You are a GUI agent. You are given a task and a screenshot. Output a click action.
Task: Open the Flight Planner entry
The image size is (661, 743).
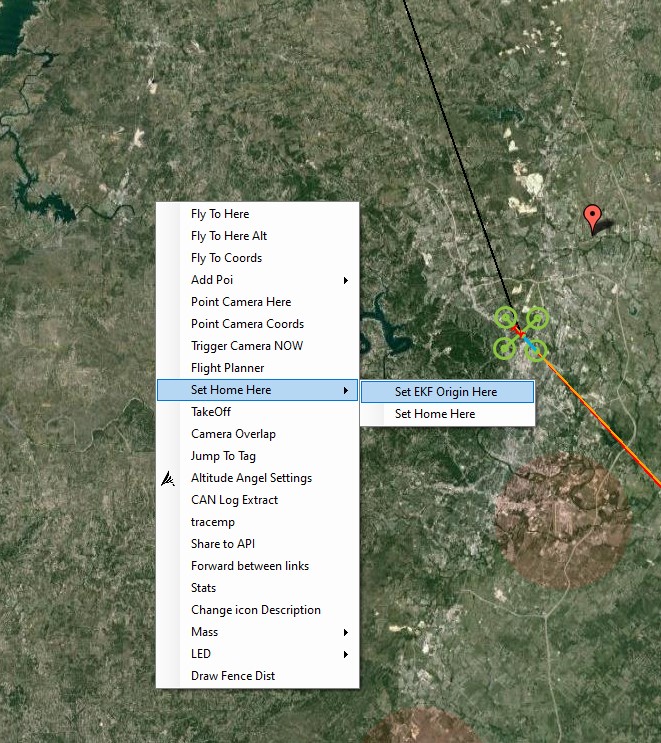228,368
